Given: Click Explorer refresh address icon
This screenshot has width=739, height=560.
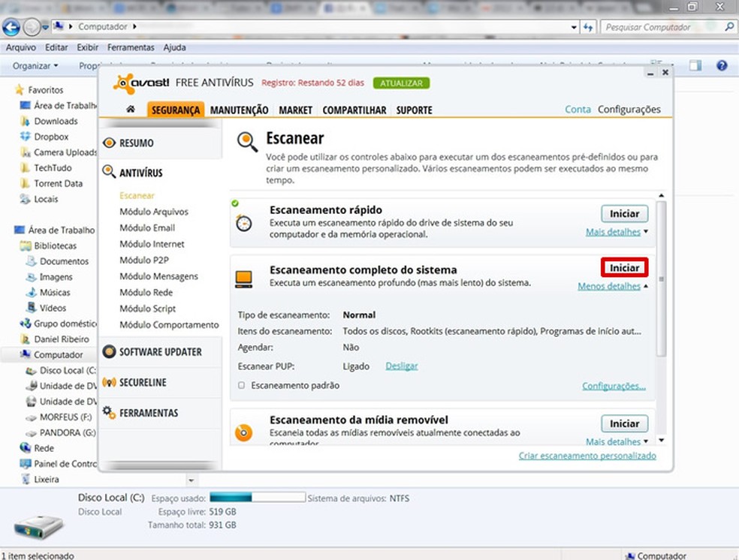Looking at the screenshot, I should [588, 27].
